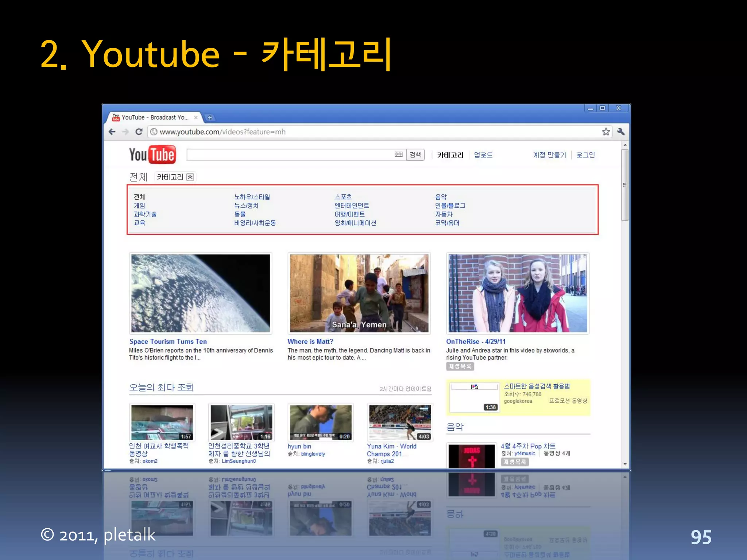Select the 스포츠 category

coord(343,197)
